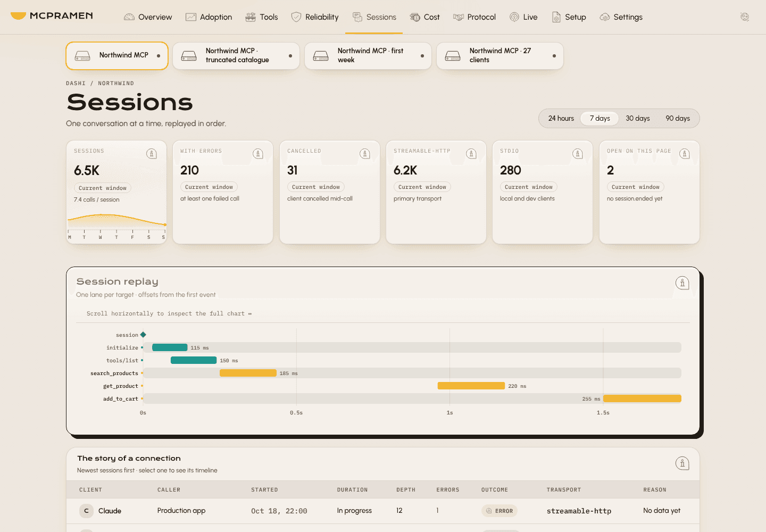Click the Claude client avatar icon
Viewport: 766px width, 532px height.
tap(86, 511)
